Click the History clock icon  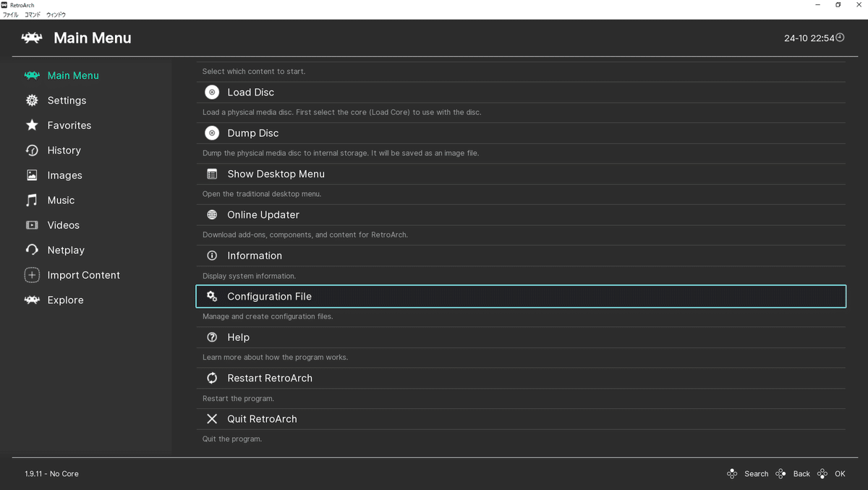click(x=32, y=151)
